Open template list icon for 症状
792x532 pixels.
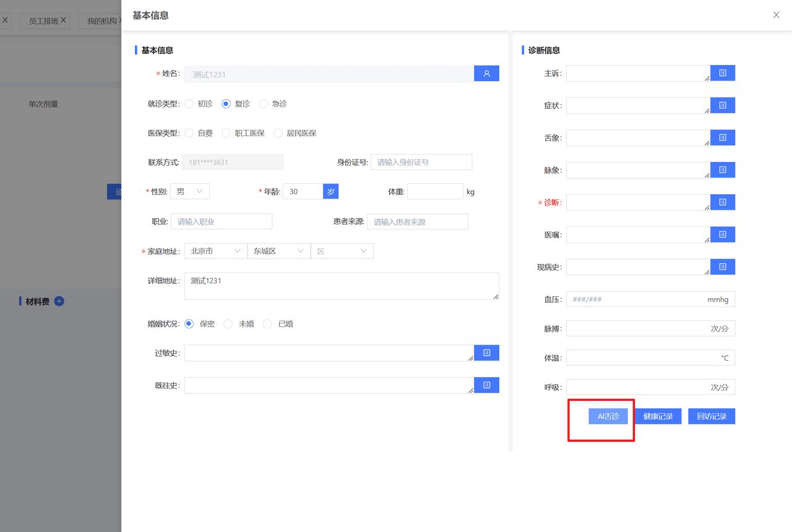point(723,105)
